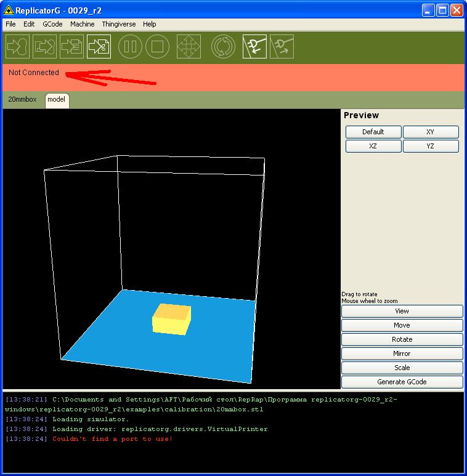This screenshot has width=467, height=476.
Task: Open the Machine menu
Action: pos(83,24)
